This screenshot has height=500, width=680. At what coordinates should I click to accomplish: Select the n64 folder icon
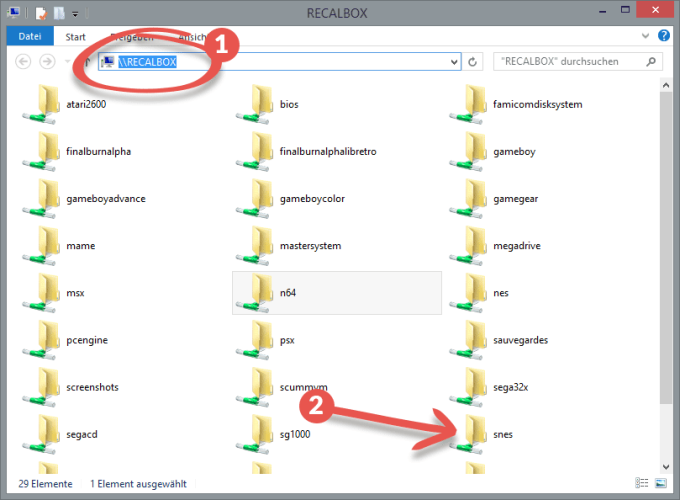[255, 293]
